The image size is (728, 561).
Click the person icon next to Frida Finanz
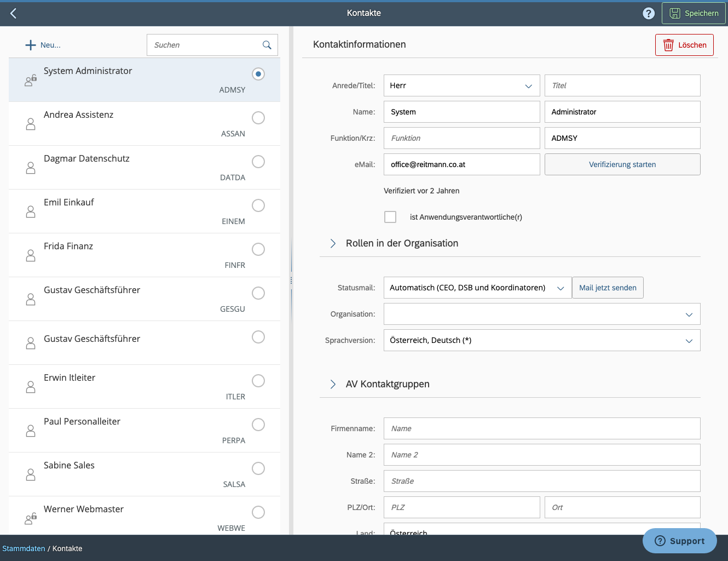coord(31,255)
